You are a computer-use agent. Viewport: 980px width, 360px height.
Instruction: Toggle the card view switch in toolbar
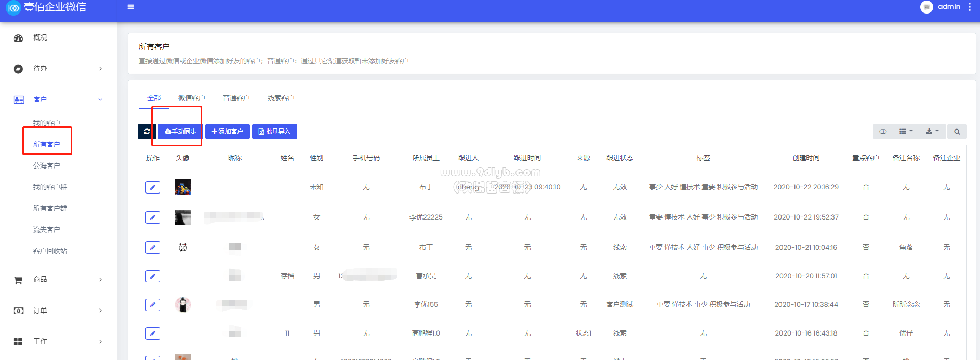point(883,132)
